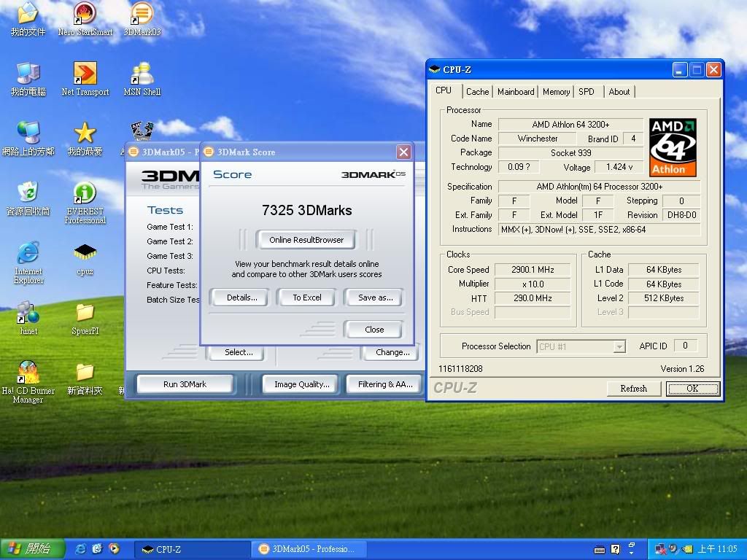Click the Internet Explorer quick launch icon
Image resolution: width=747 pixels, height=560 pixels.
tap(81, 548)
